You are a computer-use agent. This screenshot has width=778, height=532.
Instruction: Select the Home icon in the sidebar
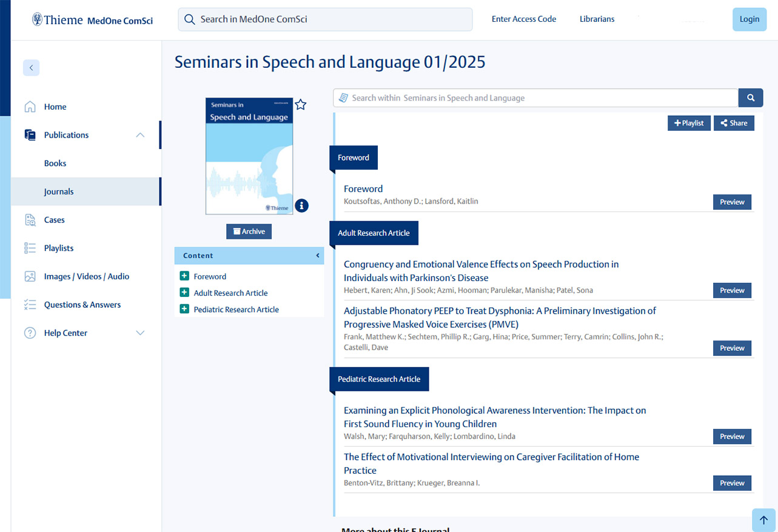30,106
